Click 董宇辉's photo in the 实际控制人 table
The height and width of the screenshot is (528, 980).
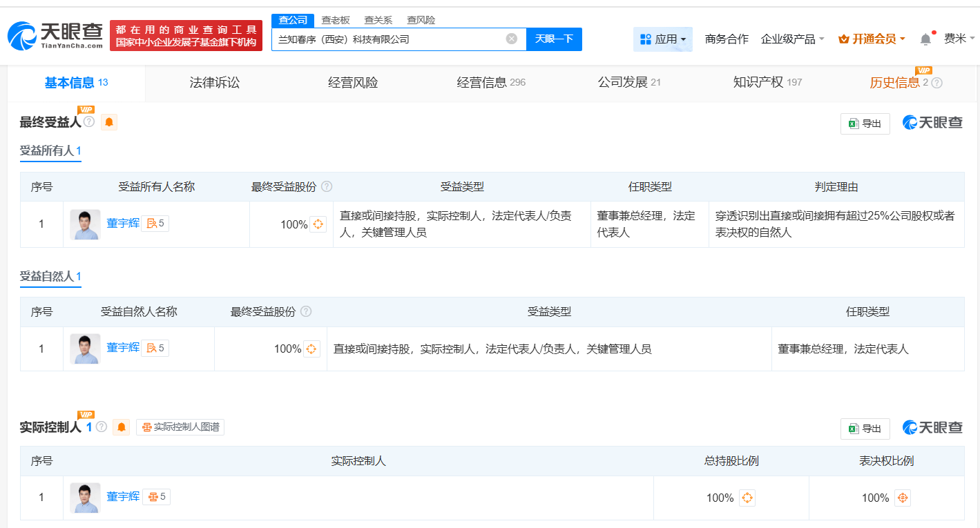(x=85, y=498)
